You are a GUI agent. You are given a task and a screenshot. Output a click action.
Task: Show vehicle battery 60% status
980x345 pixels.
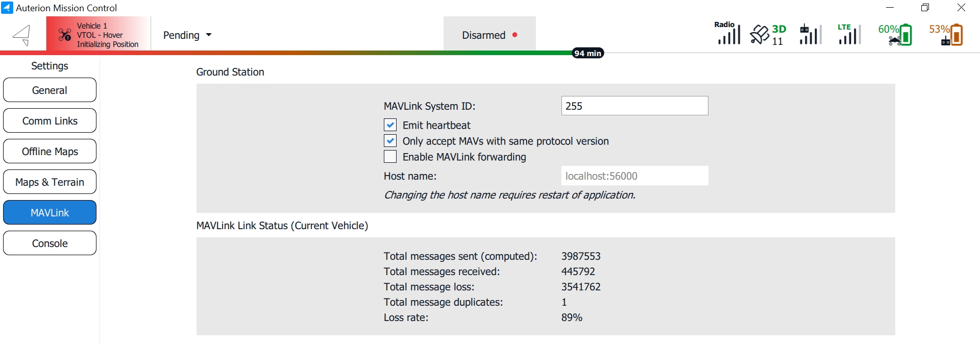pos(896,35)
